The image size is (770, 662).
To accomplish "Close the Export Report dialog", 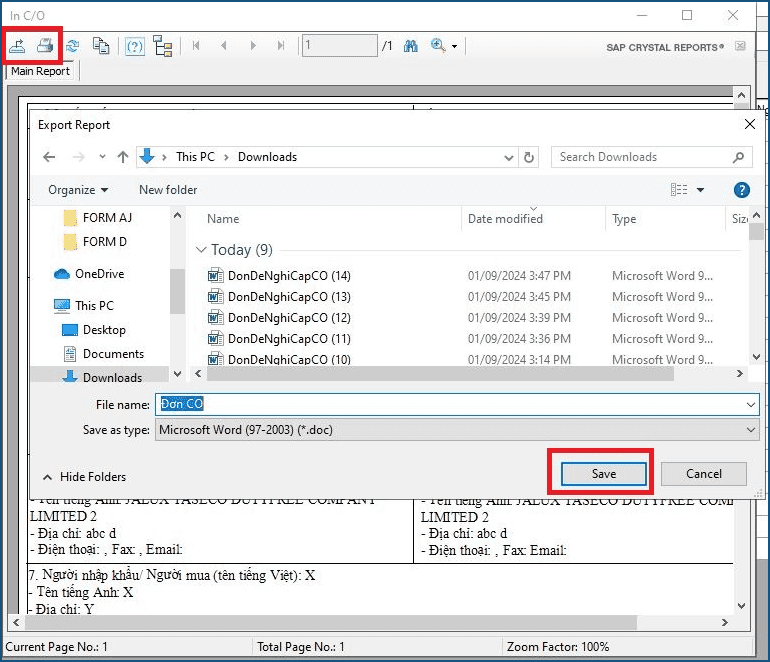I will click(x=749, y=124).
